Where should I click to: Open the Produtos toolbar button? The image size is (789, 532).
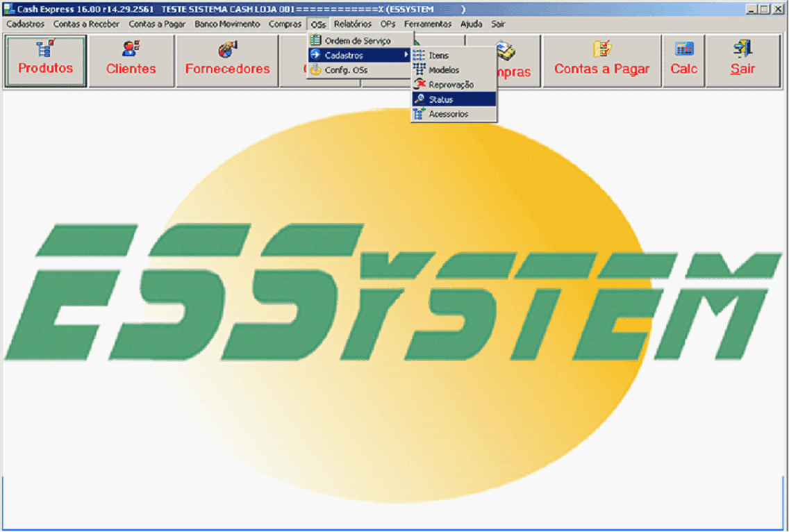45,61
